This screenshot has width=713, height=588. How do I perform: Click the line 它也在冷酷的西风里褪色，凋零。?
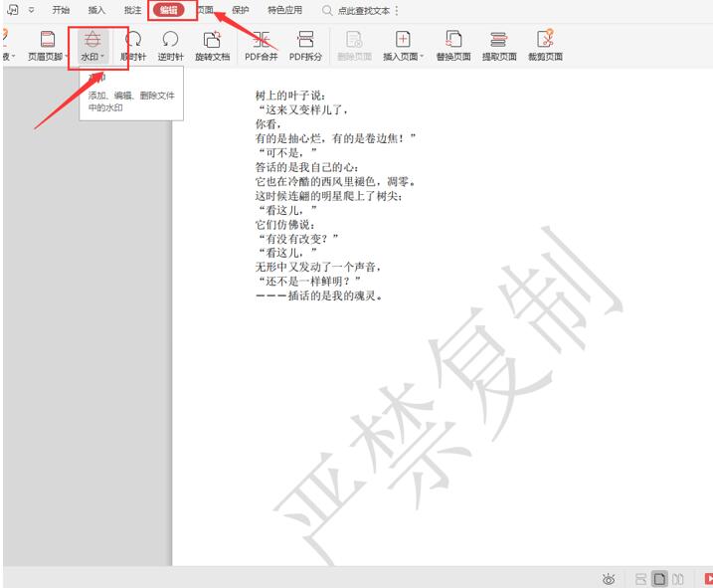(x=335, y=182)
